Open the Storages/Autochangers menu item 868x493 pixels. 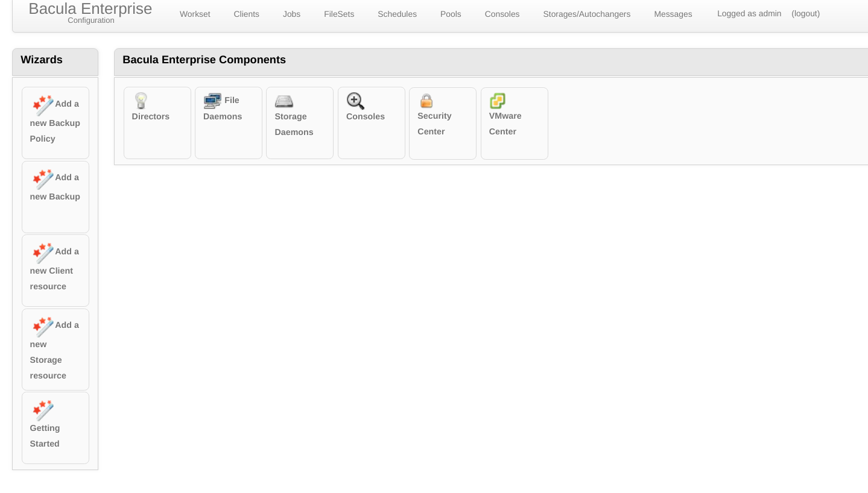[x=586, y=14]
